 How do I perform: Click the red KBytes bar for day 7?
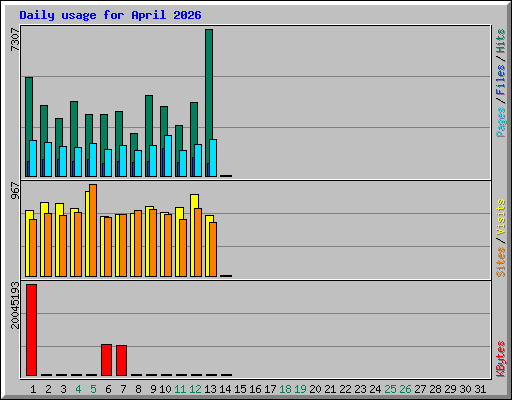(121, 360)
